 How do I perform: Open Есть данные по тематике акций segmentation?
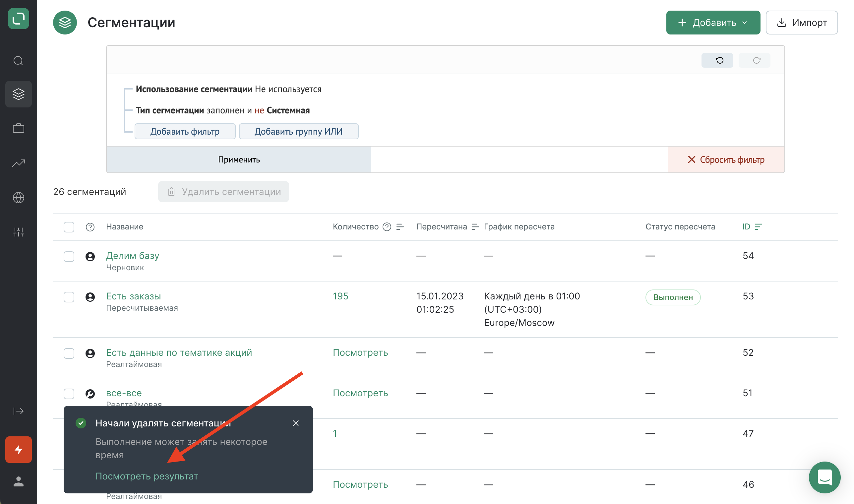pyautogui.click(x=179, y=352)
